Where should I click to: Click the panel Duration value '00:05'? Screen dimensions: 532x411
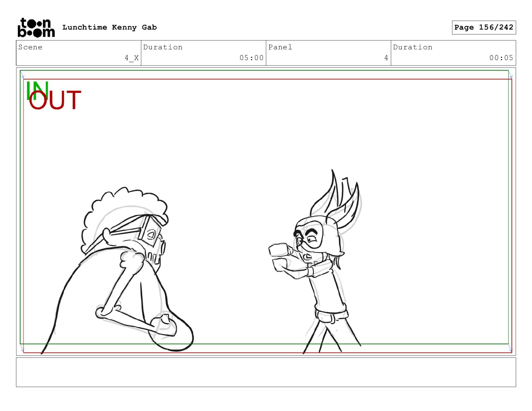501,58
